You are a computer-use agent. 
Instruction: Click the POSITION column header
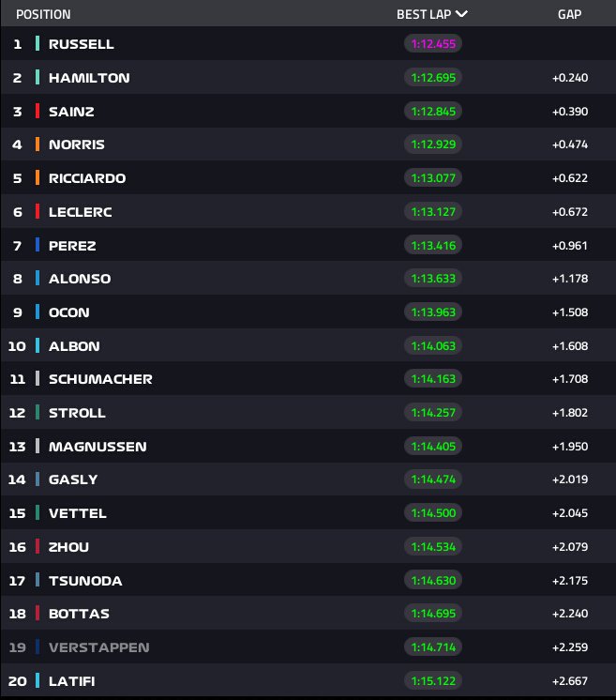[x=43, y=15]
